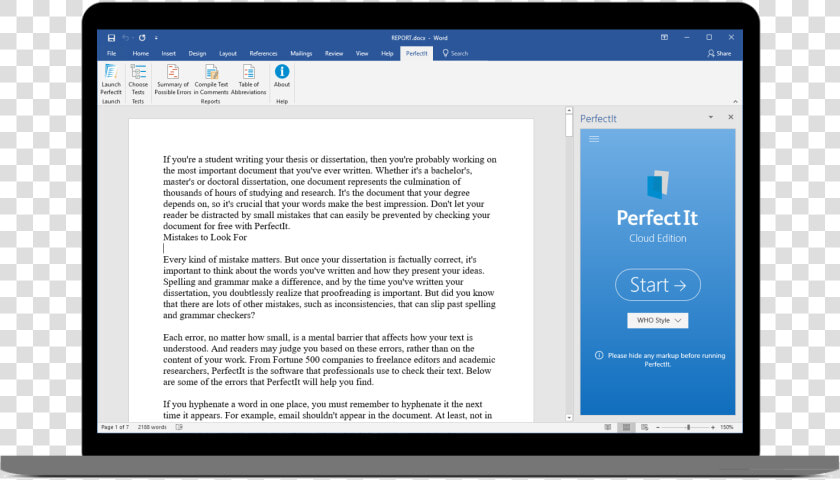The width and height of the screenshot is (840, 480).
Task: Open Quick Access Toolbar customize arrow
Action: (x=156, y=38)
